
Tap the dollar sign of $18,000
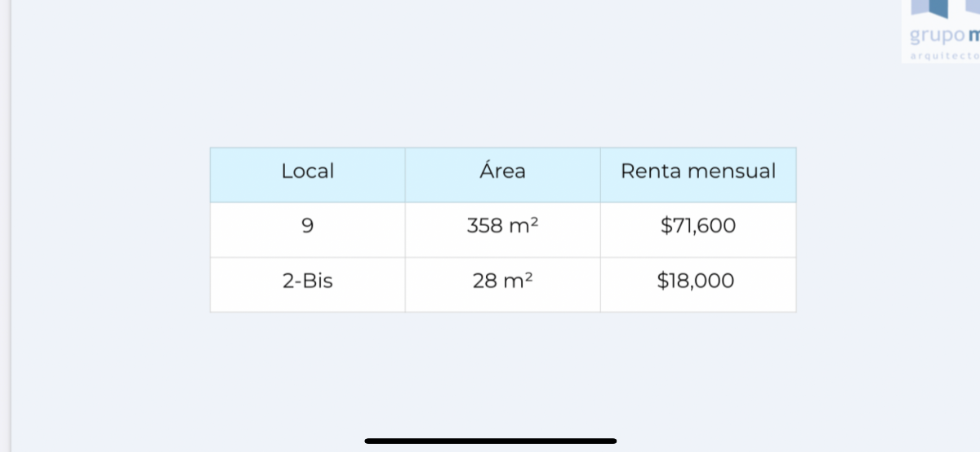pos(662,281)
